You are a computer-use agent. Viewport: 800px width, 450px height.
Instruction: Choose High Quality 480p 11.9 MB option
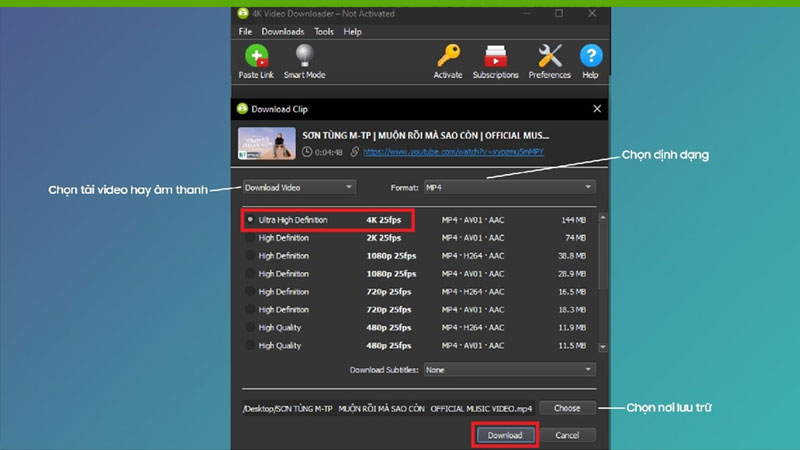pos(249,327)
